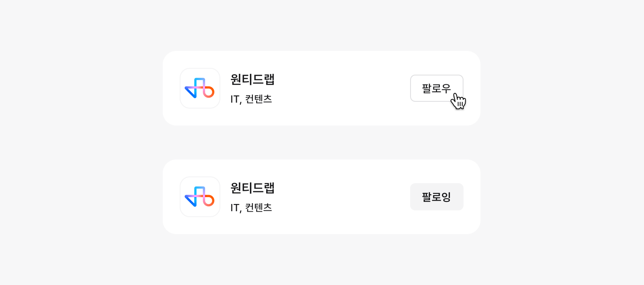The height and width of the screenshot is (285, 644).
Task: Follow 원티드랩 using the outlined 팔로우 button
Action: point(436,88)
